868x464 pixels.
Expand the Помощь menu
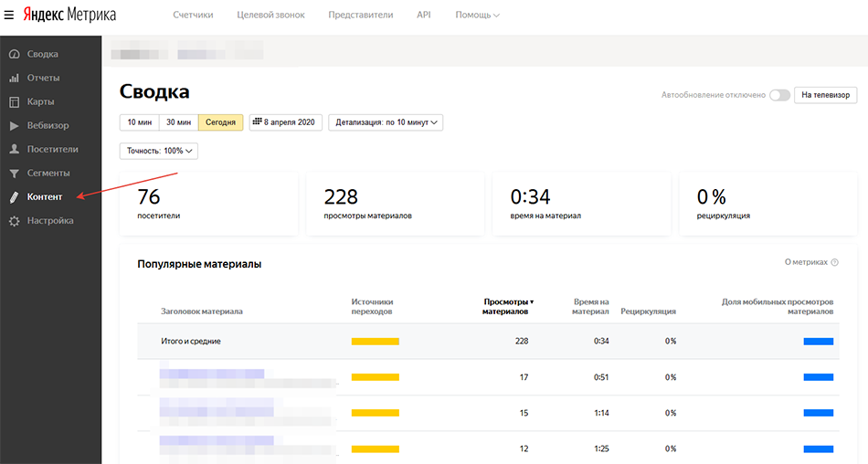477,15
